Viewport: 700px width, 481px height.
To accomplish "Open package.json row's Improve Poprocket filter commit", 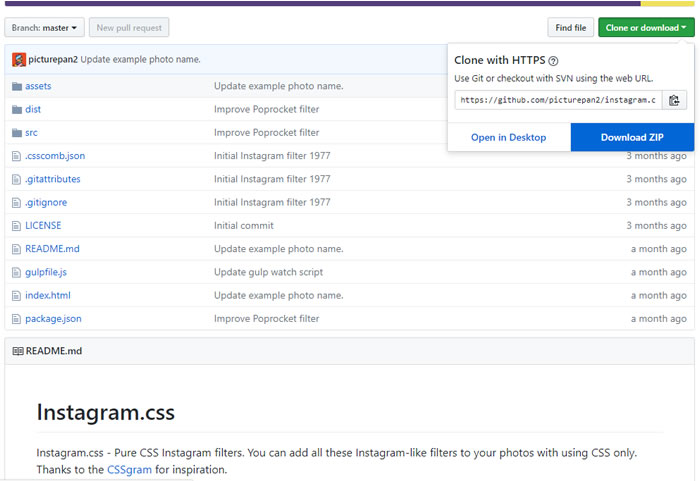I will [x=267, y=318].
